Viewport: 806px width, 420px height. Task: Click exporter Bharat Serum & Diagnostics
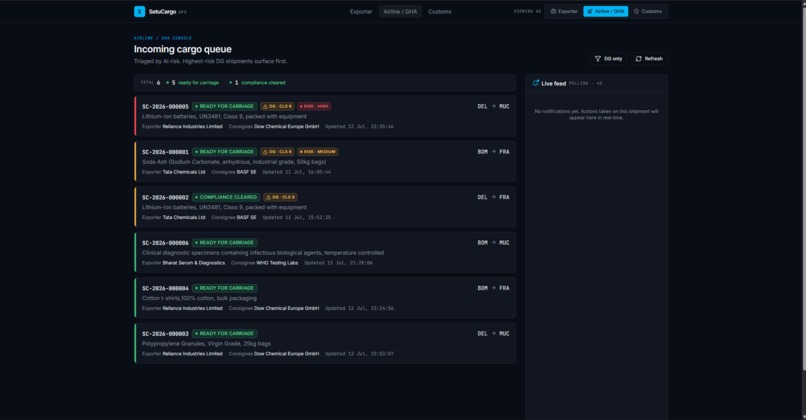pos(194,263)
